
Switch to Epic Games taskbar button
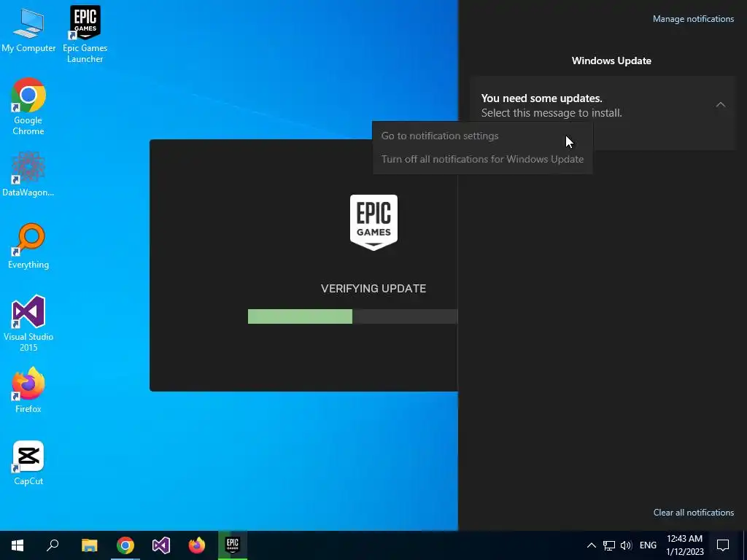(233, 545)
